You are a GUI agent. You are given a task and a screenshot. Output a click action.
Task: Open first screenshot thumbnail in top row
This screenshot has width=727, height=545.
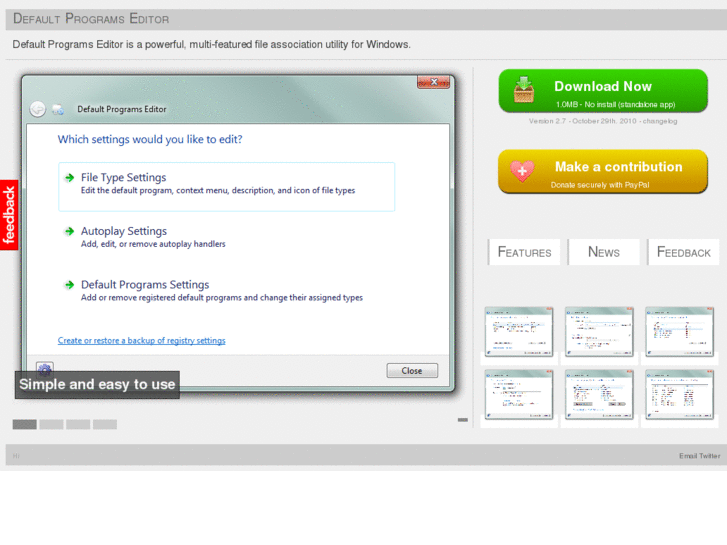click(x=519, y=332)
